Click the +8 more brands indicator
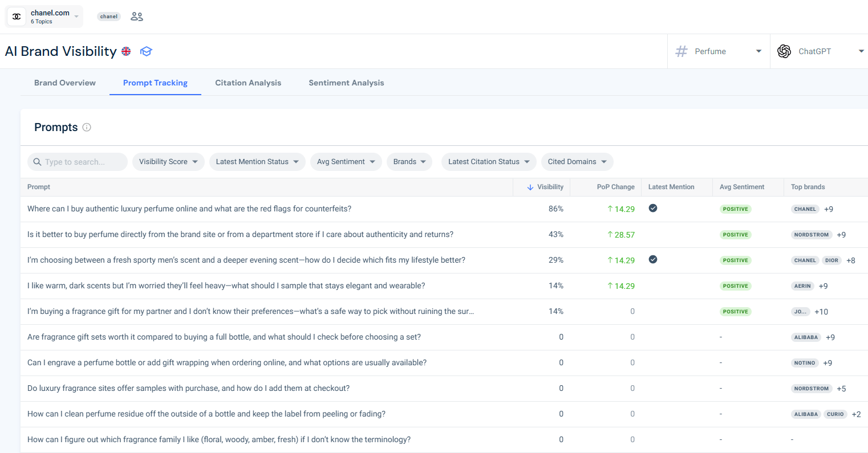Viewport: 868px width, 453px height. 851,260
